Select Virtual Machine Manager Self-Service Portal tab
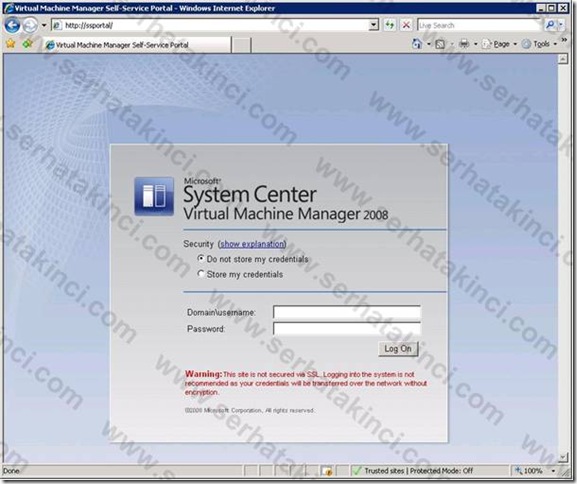 (x=137, y=45)
